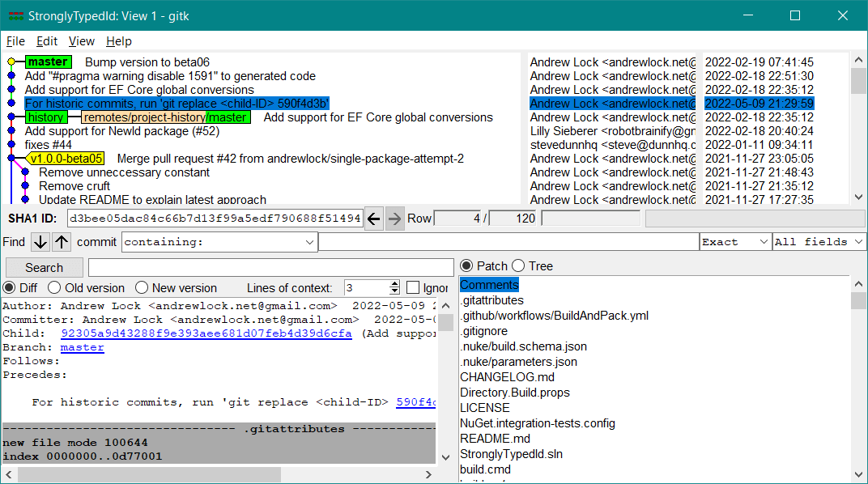
Task: Select the Patch radio button
Action: pyautogui.click(x=466, y=266)
